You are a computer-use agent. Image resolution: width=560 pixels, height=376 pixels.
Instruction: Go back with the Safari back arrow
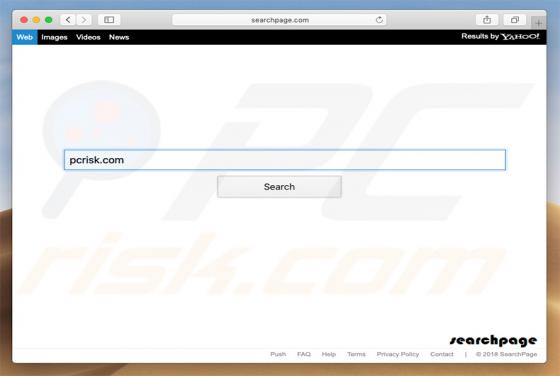[x=68, y=20]
